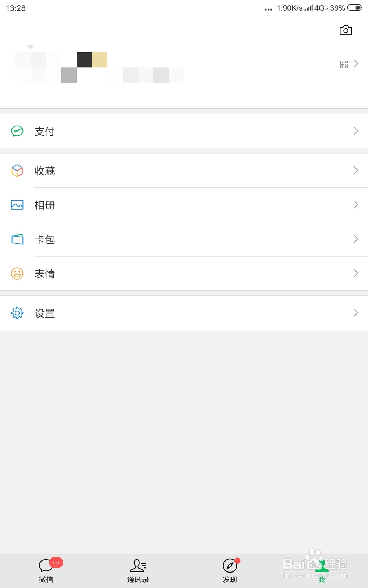Open 设置 using its right chevron

tap(356, 313)
